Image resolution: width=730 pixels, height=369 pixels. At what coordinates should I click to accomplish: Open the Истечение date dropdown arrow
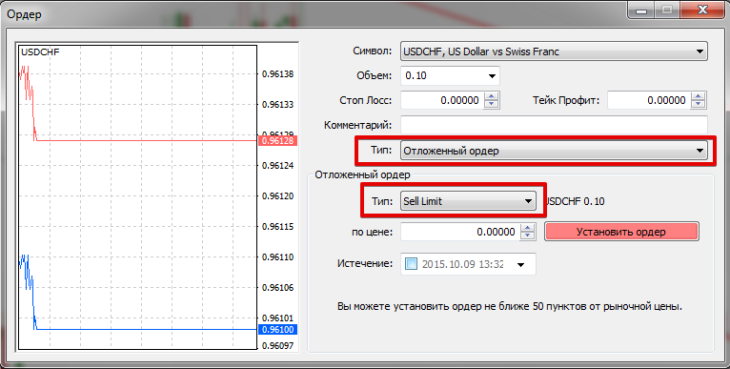point(520,264)
